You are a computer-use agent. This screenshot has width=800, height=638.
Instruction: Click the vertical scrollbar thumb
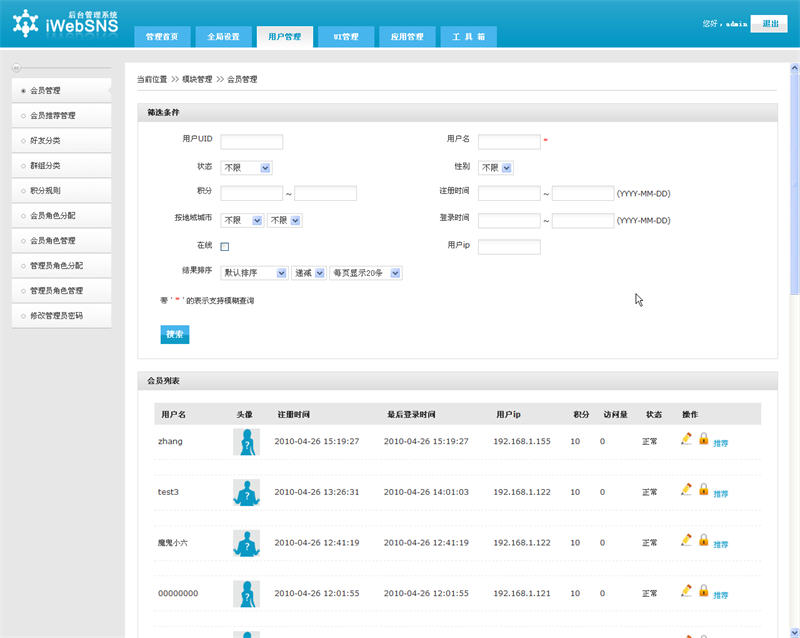coord(794,184)
